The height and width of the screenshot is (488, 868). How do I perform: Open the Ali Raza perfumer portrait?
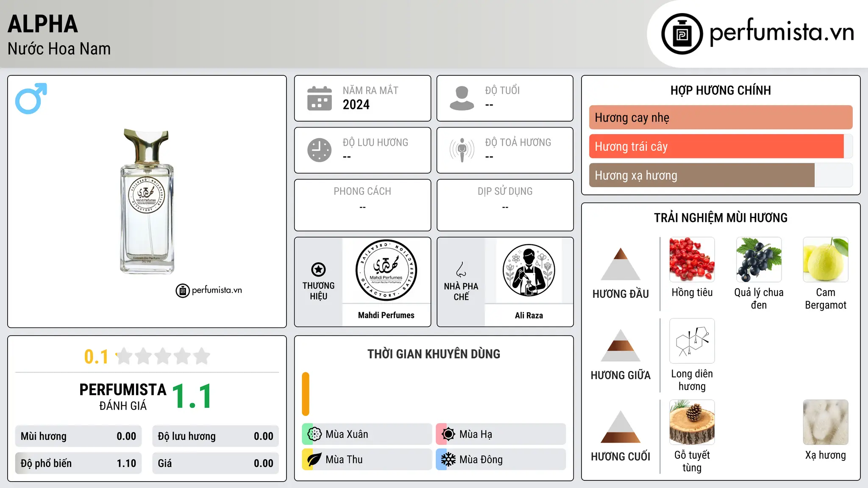(x=529, y=270)
